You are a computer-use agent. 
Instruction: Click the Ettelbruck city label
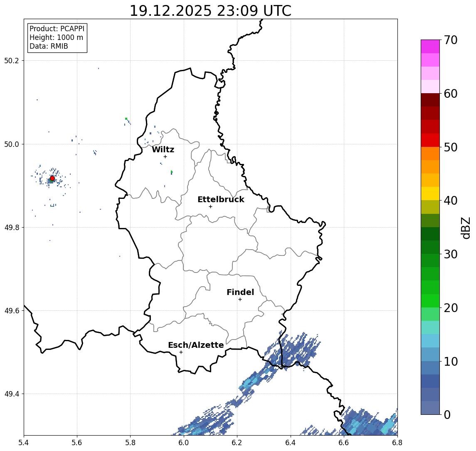coord(221,199)
